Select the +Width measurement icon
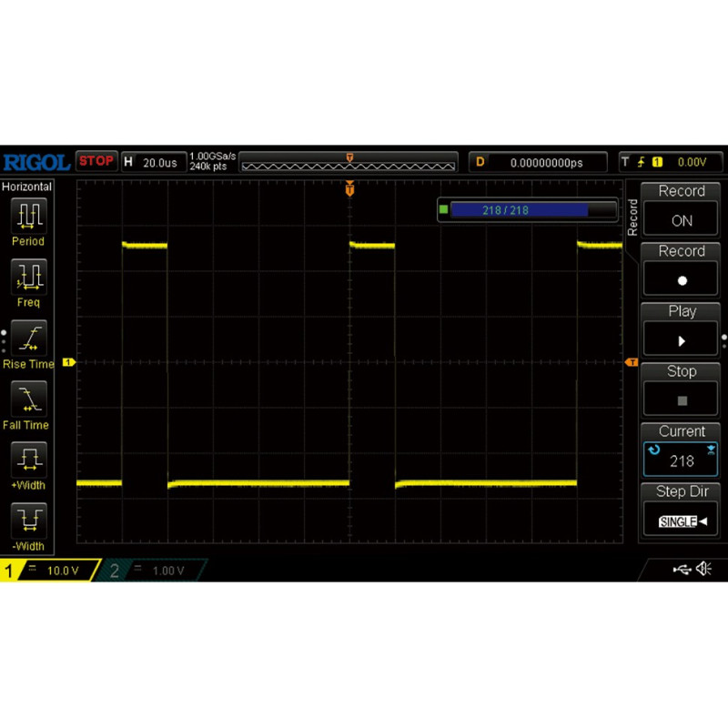Image resolution: width=728 pixels, height=728 pixels. click(28, 461)
